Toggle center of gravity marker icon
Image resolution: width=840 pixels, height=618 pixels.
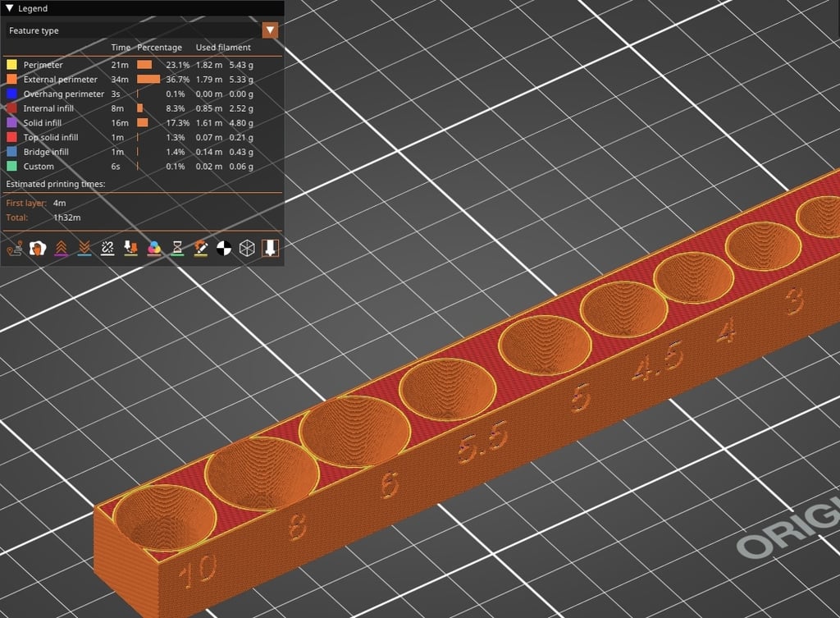pyautogui.click(x=224, y=248)
